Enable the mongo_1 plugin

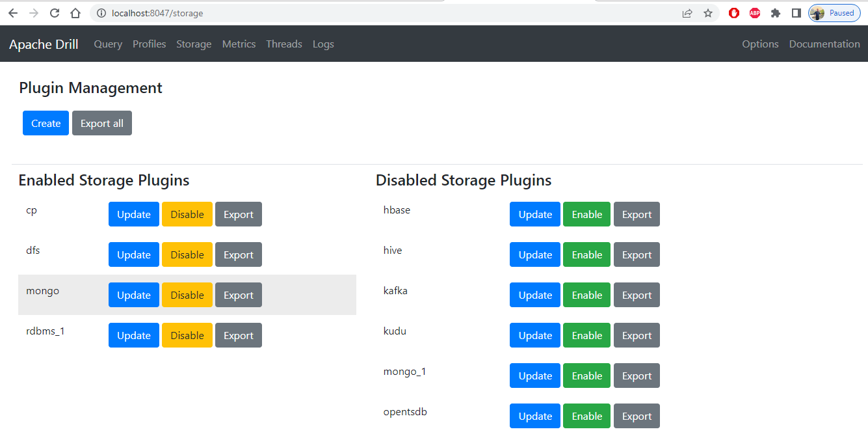587,376
